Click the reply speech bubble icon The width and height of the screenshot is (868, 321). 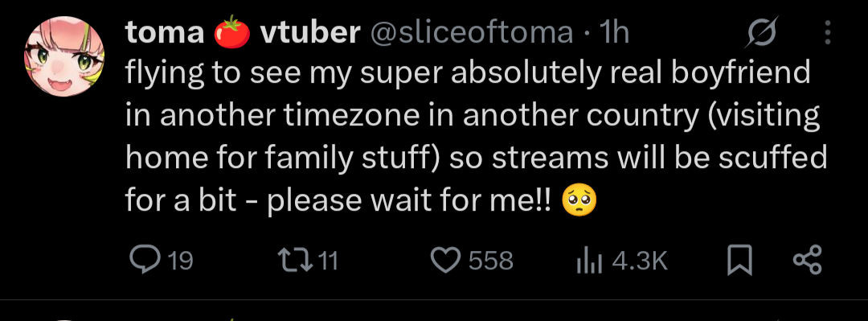(x=145, y=260)
